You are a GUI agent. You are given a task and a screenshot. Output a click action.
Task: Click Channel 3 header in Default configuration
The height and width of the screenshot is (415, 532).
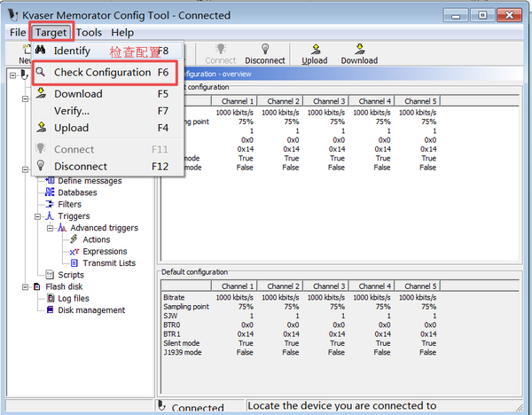[x=326, y=286]
